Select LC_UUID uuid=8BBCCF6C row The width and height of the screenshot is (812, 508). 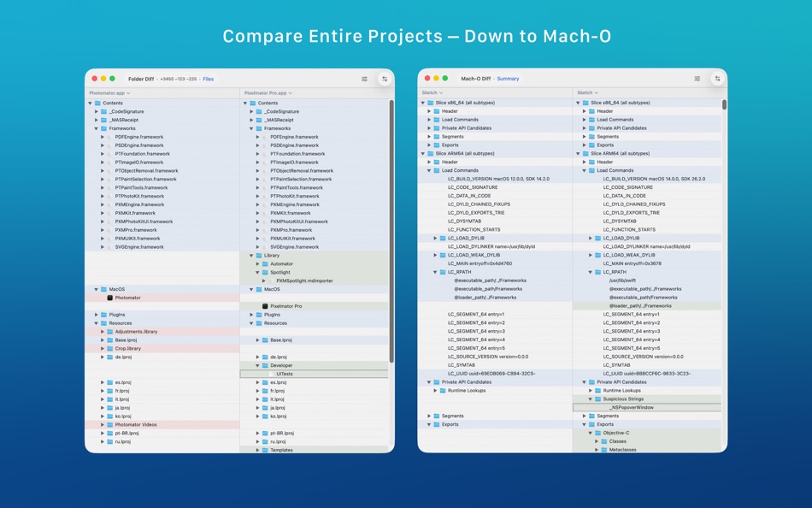pyautogui.click(x=647, y=373)
